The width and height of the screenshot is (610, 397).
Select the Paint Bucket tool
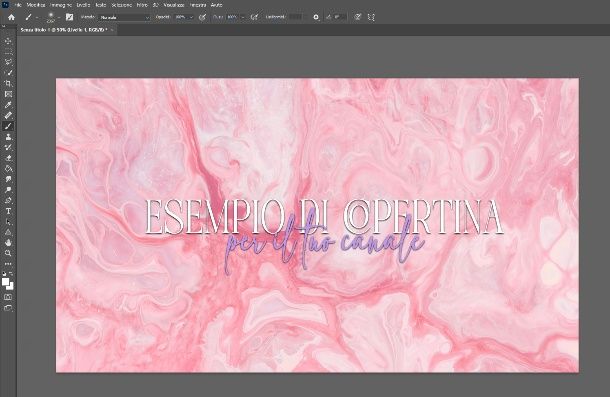pyautogui.click(x=8, y=169)
